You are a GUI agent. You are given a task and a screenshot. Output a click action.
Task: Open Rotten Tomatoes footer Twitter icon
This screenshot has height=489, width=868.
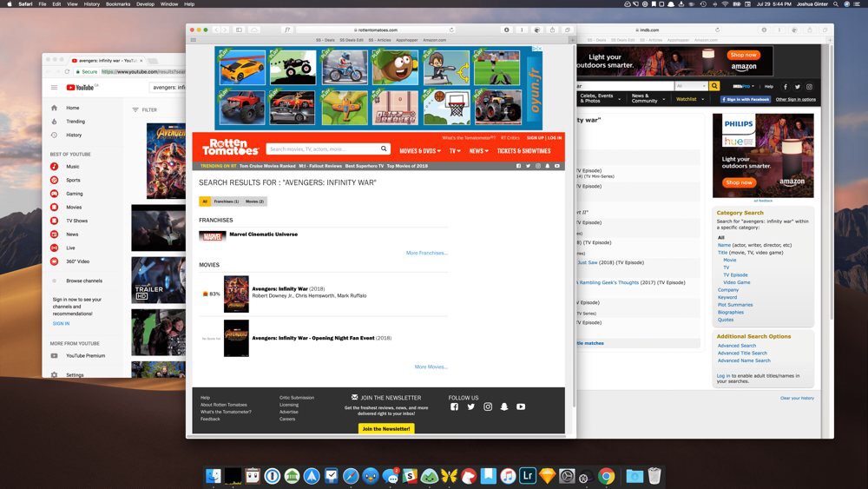(471, 406)
